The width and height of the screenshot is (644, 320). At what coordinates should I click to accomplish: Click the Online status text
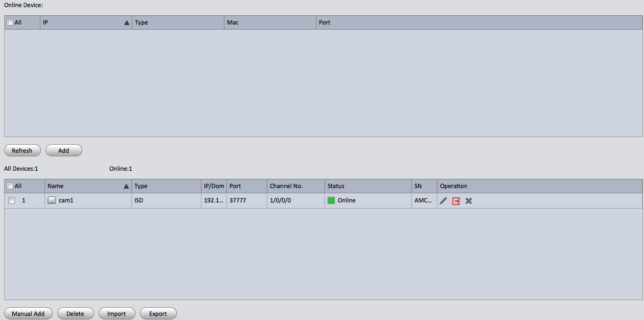(347, 200)
